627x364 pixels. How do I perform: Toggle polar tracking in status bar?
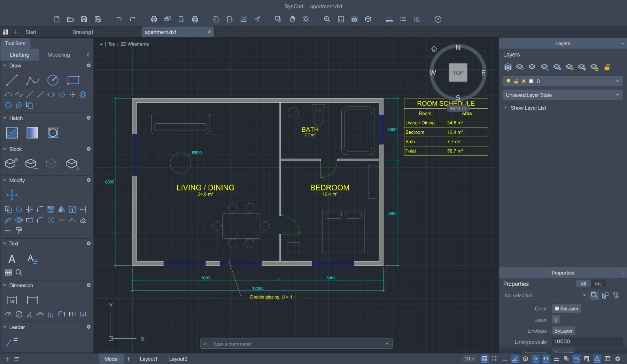coord(515,359)
